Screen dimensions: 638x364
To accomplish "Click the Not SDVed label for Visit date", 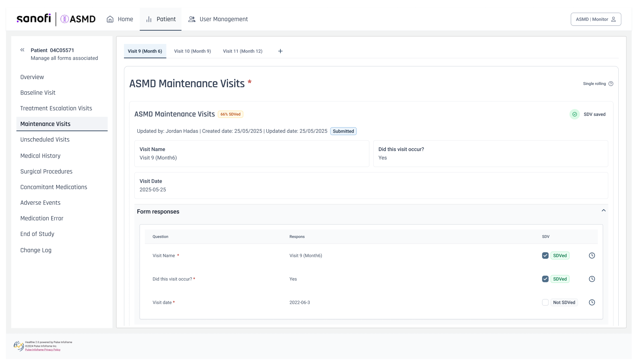I will tap(564, 302).
